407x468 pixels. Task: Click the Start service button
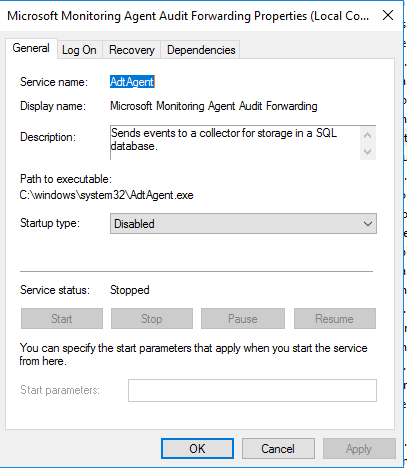point(62,319)
